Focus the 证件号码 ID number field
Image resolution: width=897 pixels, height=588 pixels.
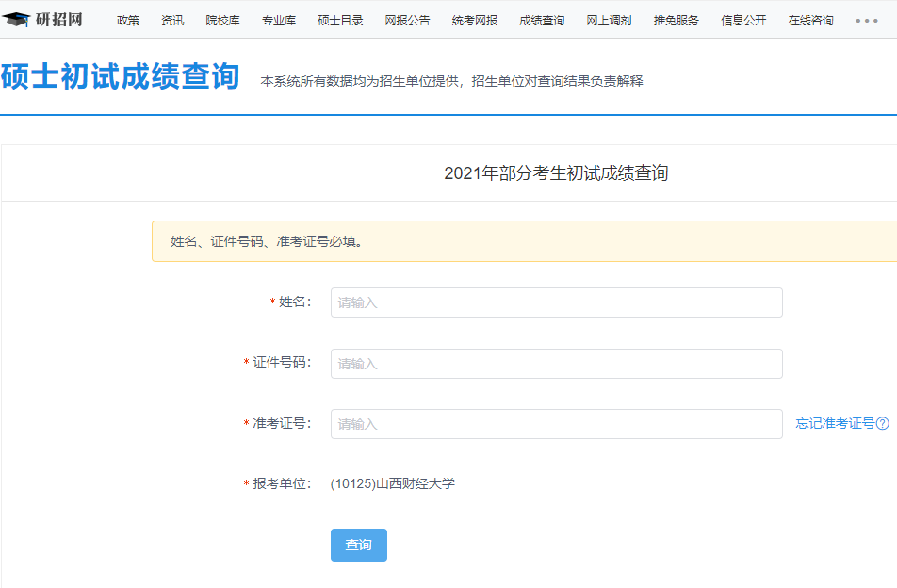[556, 364]
